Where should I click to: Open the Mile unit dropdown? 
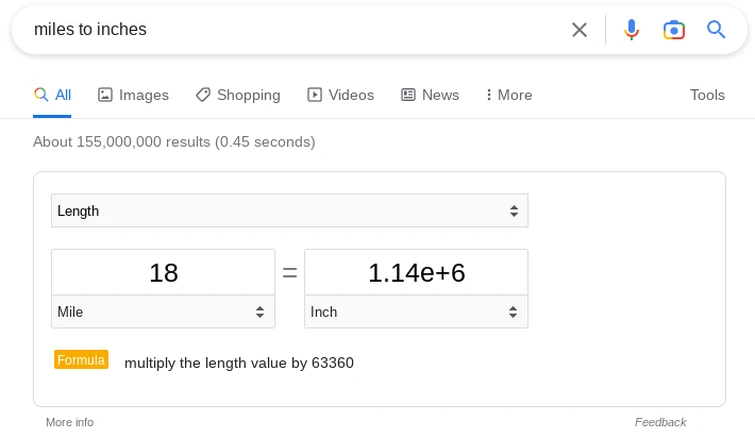[163, 312]
